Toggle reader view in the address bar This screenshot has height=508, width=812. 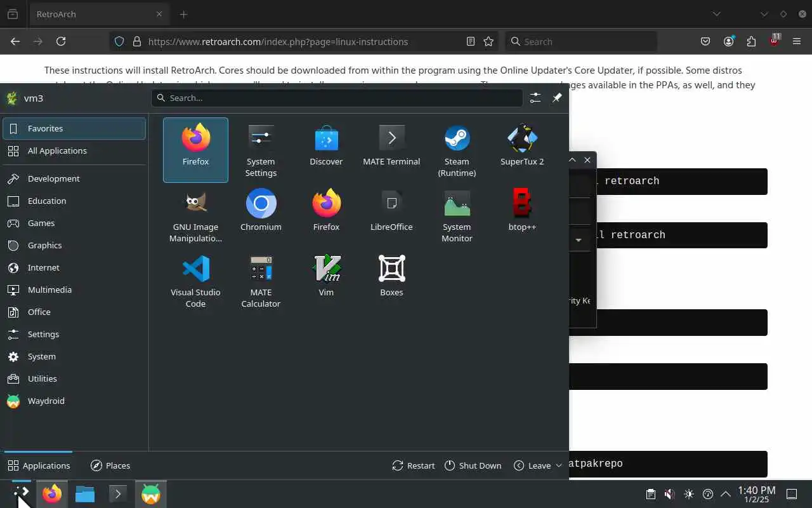(x=470, y=41)
